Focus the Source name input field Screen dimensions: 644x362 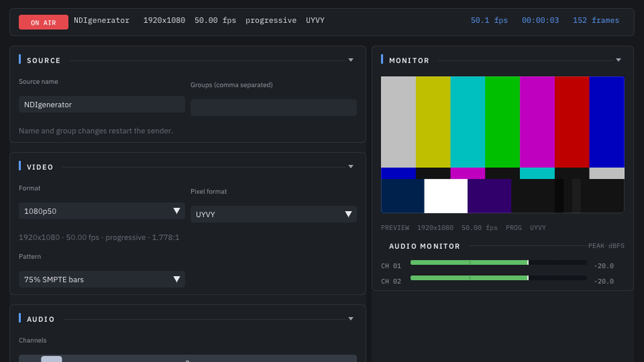pos(102,105)
